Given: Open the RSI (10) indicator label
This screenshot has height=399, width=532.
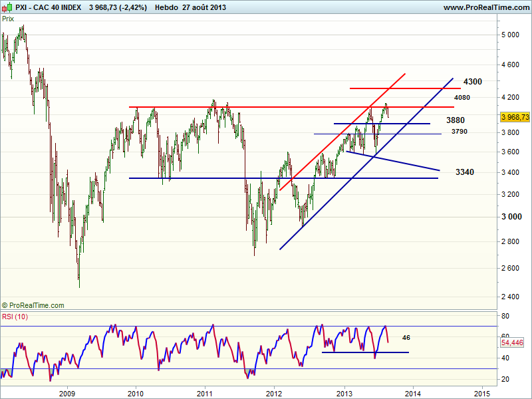Looking at the screenshot, I should coord(15,317).
